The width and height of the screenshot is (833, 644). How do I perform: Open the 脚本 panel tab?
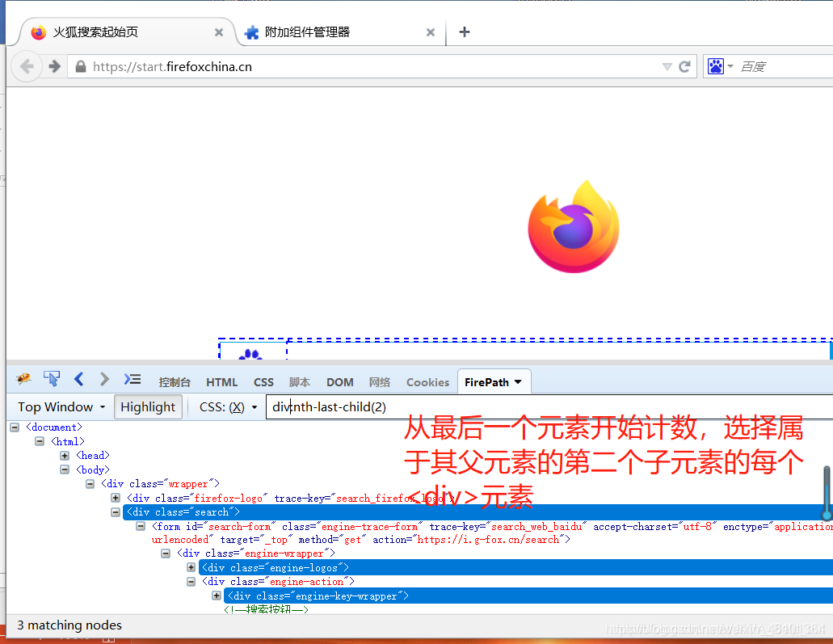click(x=300, y=382)
